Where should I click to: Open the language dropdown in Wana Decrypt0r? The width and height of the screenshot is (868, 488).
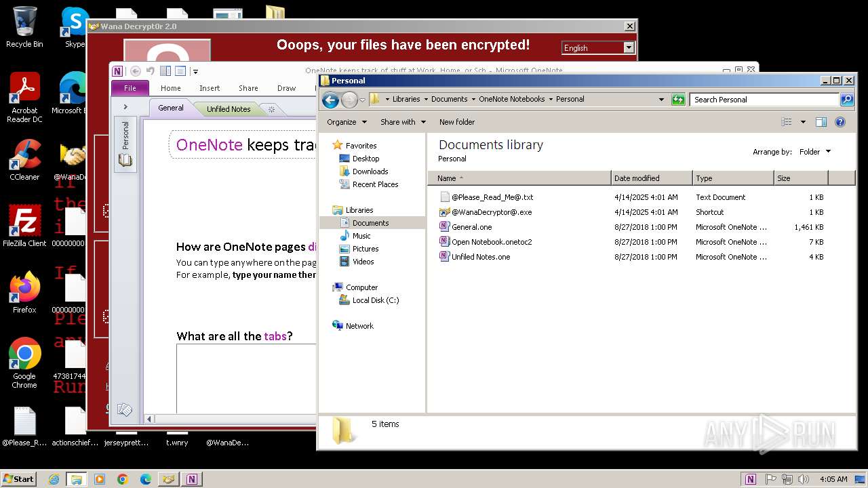click(629, 47)
